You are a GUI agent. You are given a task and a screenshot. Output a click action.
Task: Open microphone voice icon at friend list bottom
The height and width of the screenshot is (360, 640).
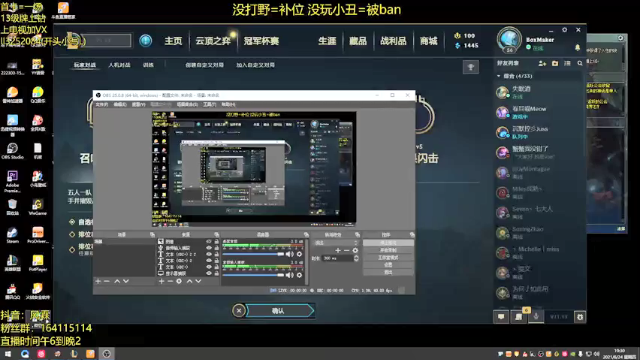pos(536,317)
